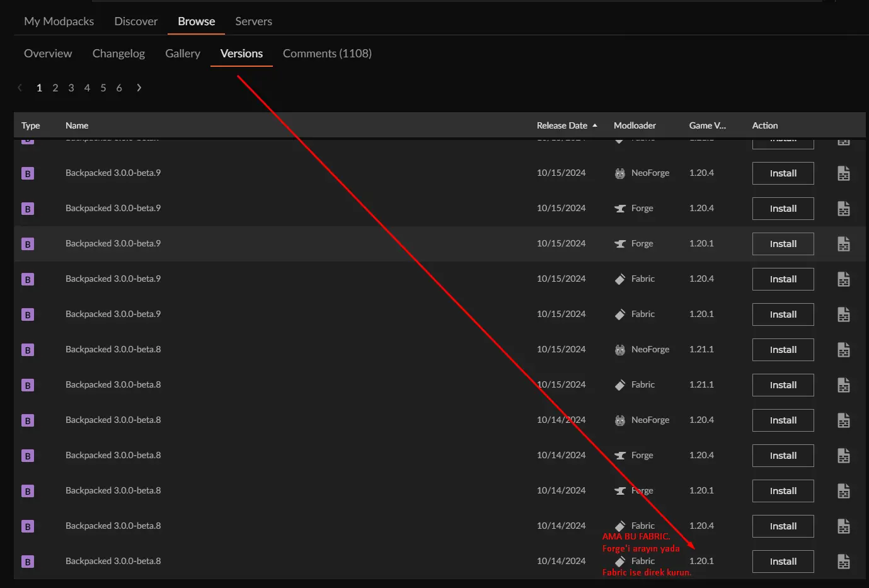Sort by Release Date column header
The height and width of the screenshot is (588, 869).
click(x=567, y=125)
